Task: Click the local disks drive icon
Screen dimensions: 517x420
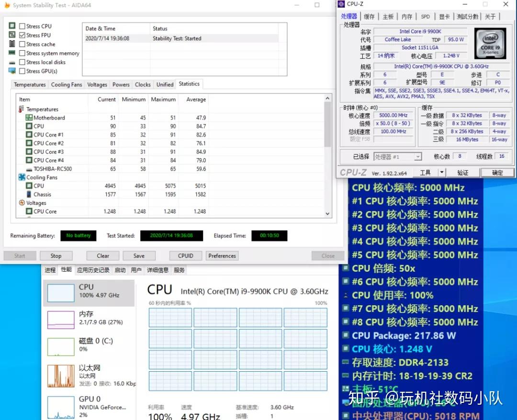Action: (x=12, y=63)
